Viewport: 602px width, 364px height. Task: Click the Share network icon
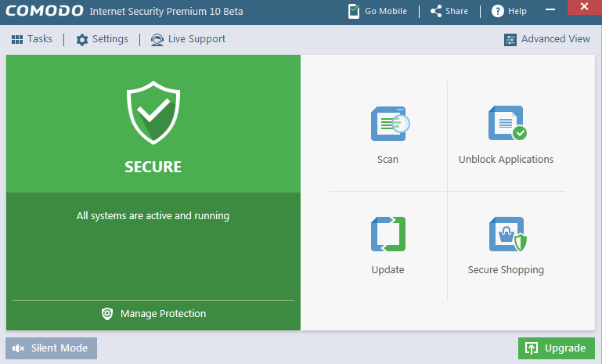point(436,11)
